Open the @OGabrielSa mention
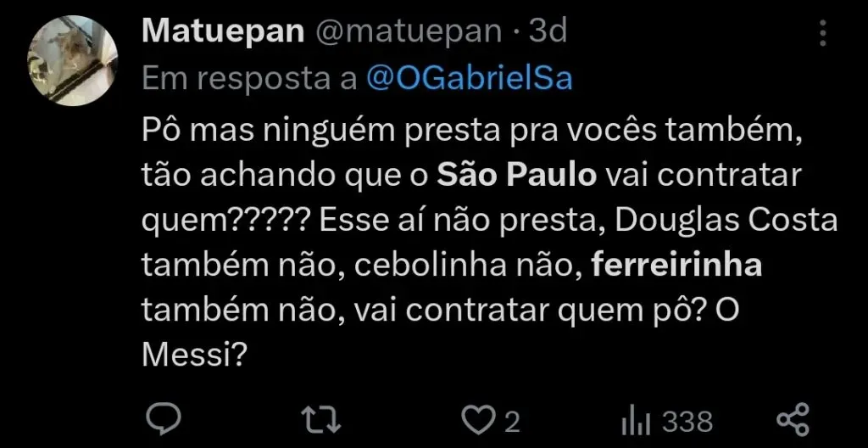The height and width of the screenshot is (448, 868). pos(469,78)
